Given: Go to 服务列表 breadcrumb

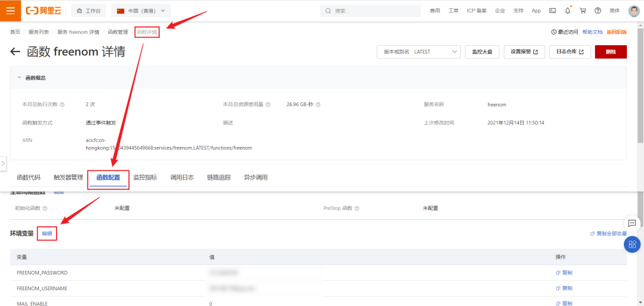Looking at the screenshot, I should coord(38,32).
